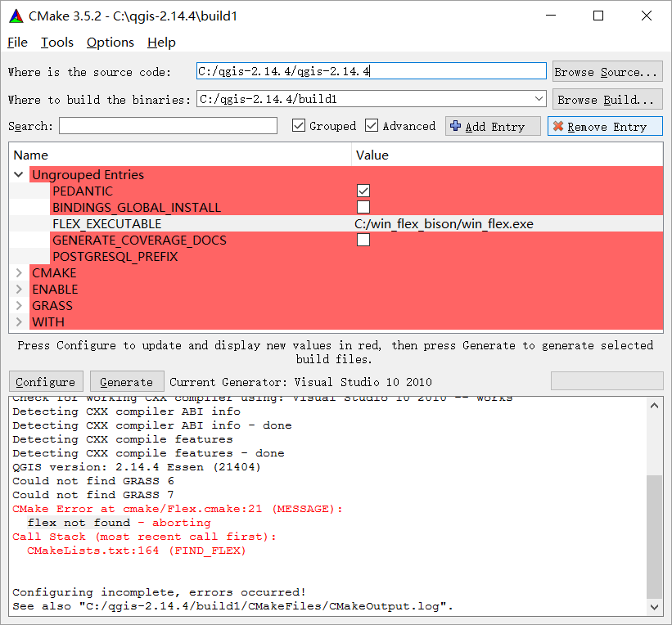Click the Browse Build button
The width and height of the screenshot is (672, 625).
tap(607, 99)
